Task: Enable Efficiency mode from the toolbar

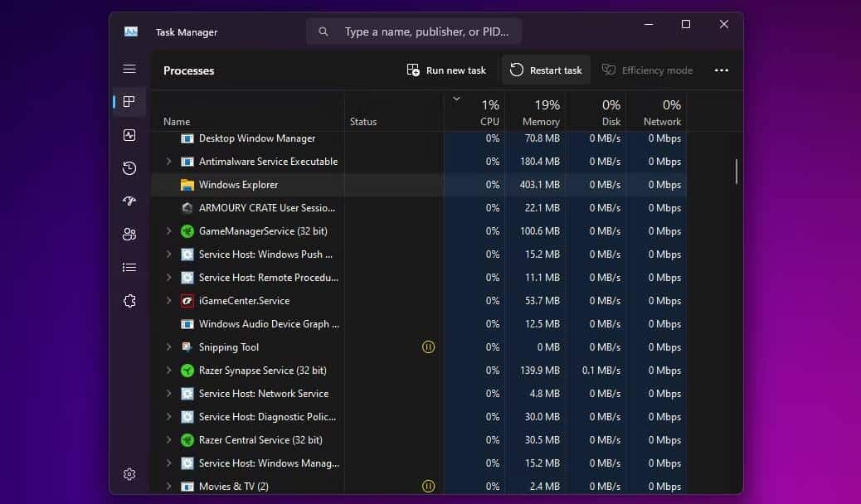Action: (647, 70)
